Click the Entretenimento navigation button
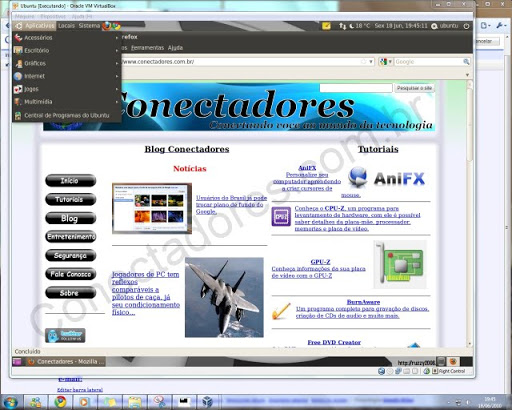512x410 pixels. pos(70,237)
